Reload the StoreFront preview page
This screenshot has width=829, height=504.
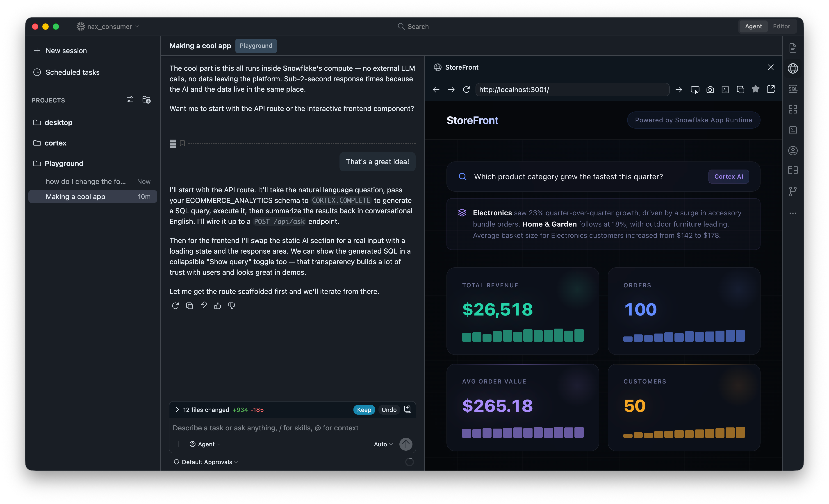point(466,89)
